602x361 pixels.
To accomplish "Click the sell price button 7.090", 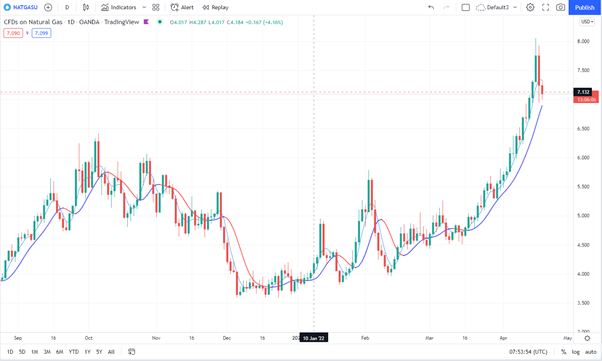I will coord(13,33).
